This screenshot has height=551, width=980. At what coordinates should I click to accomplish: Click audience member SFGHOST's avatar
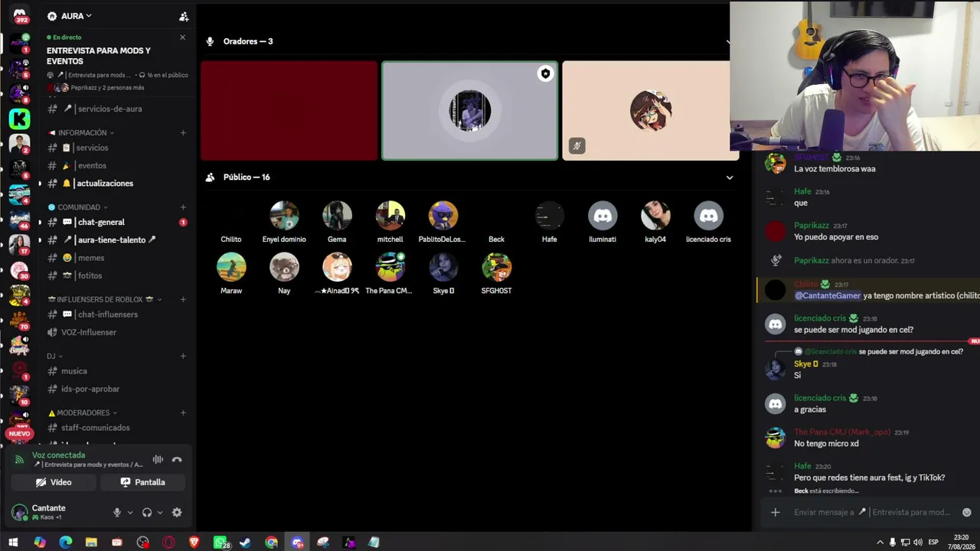[x=496, y=267]
